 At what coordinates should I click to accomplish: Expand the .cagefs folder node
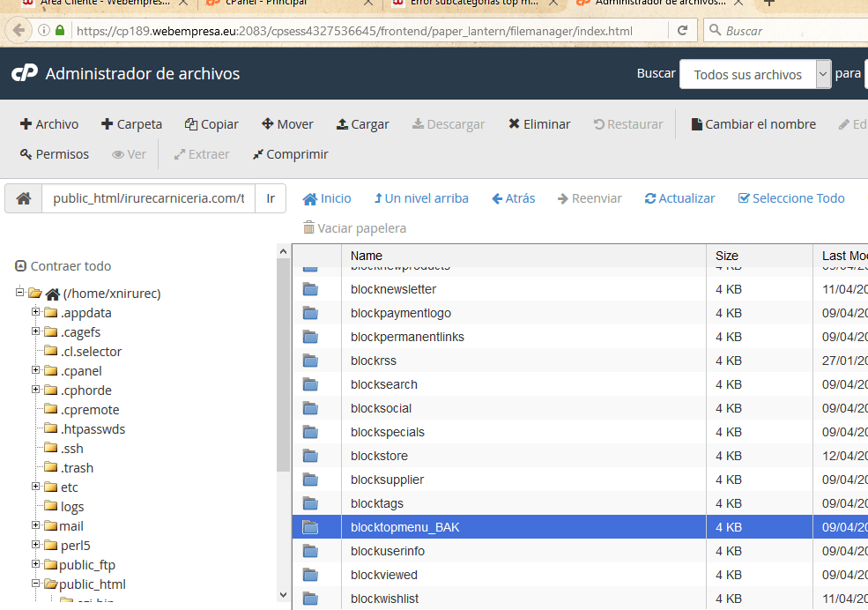coord(35,331)
